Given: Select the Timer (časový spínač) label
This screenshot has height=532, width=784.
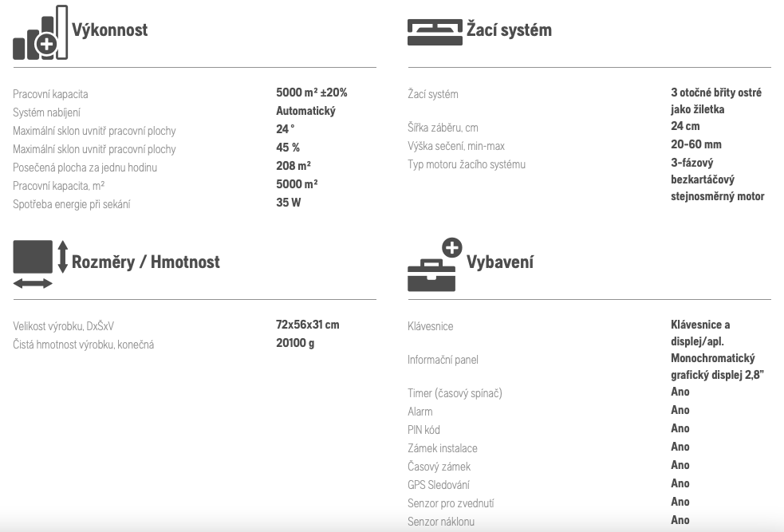Looking at the screenshot, I should point(455,393).
